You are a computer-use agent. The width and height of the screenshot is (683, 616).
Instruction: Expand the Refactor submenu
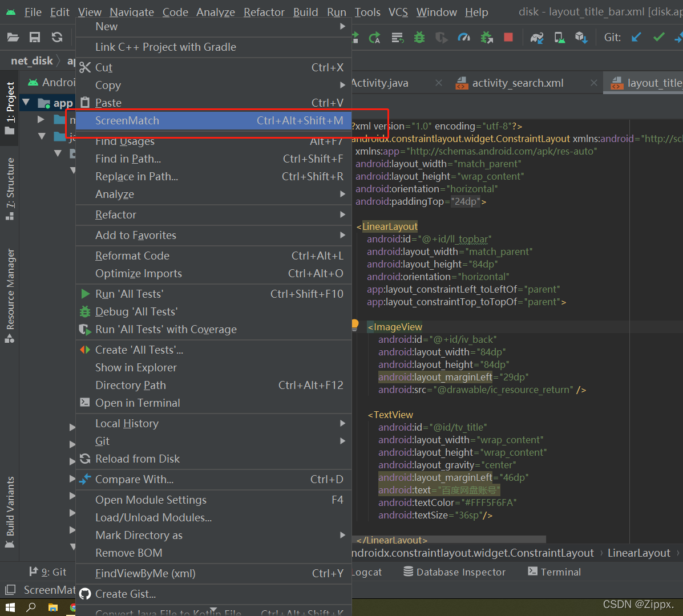(x=213, y=214)
